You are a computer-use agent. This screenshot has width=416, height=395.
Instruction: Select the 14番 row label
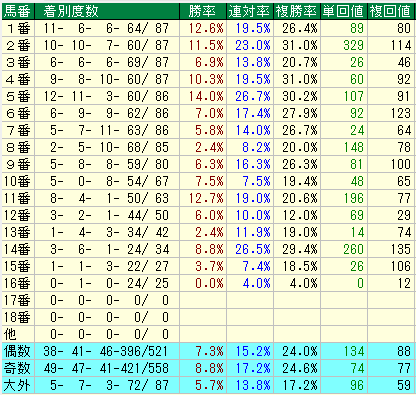[17, 249]
